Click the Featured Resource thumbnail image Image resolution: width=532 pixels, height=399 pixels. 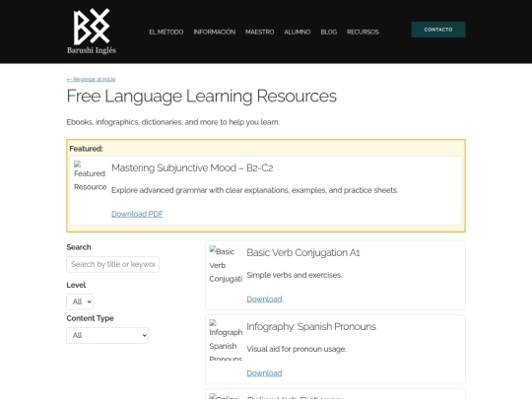[x=90, y=176]
